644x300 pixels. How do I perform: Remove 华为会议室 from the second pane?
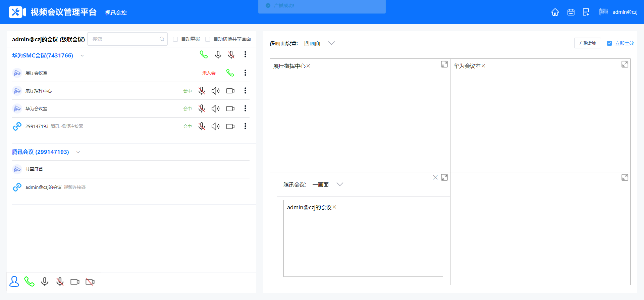click(483, 66)
